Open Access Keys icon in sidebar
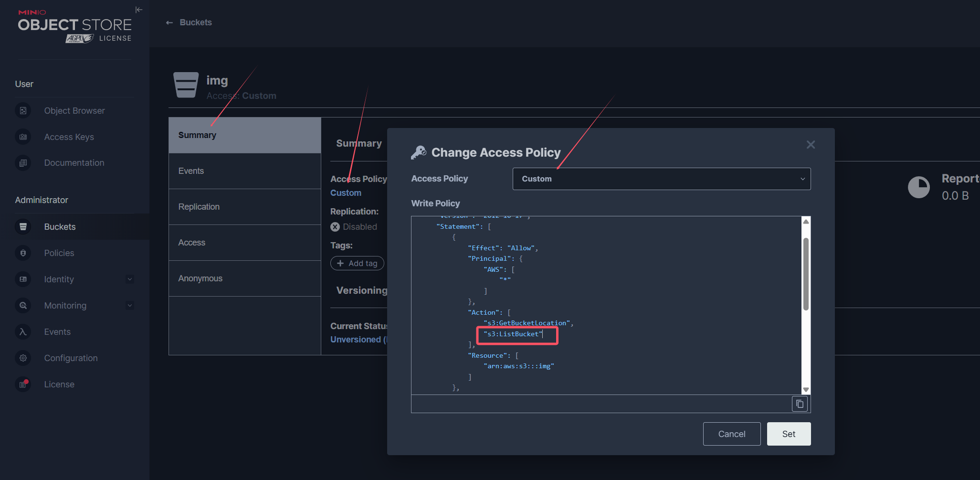The width and height of the screenshot is (980, 480). (23, 137)
